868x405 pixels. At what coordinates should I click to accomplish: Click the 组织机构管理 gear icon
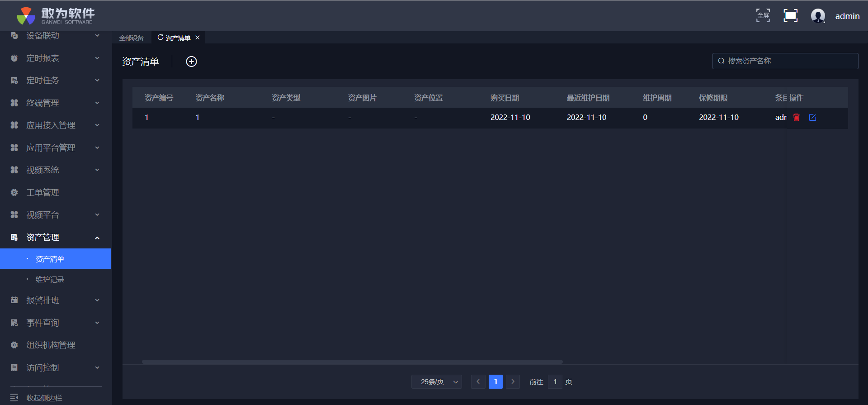click(x=14, y=345)
